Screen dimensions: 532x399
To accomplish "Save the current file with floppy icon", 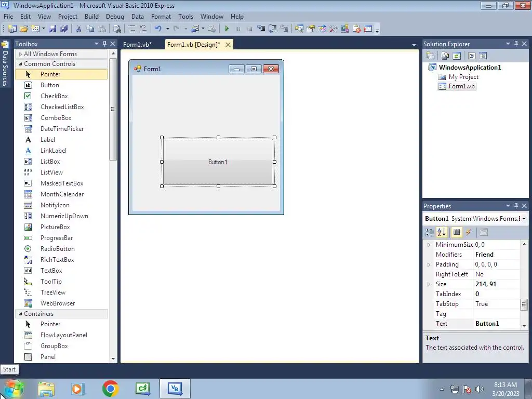I will click(52, 29).
